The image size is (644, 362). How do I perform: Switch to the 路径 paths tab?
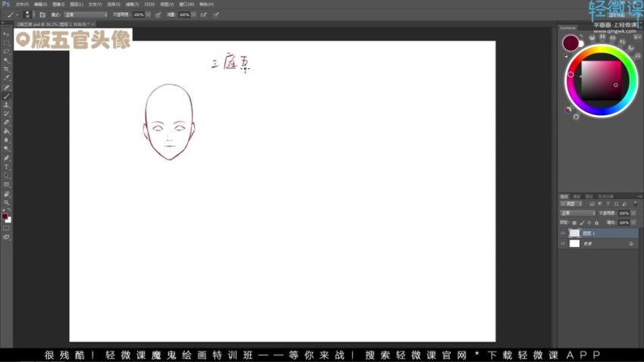click(589, 197)
